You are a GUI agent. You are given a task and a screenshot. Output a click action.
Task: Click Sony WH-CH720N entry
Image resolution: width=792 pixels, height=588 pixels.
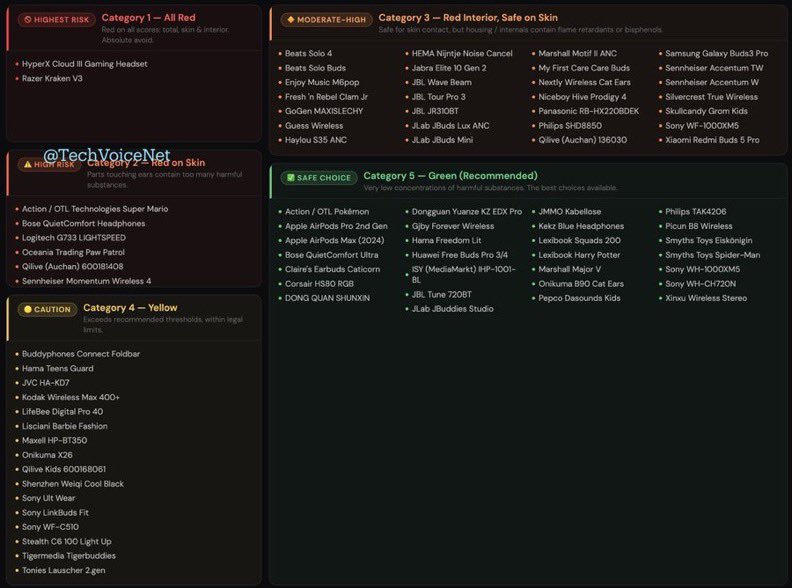(x=701, y=284)
